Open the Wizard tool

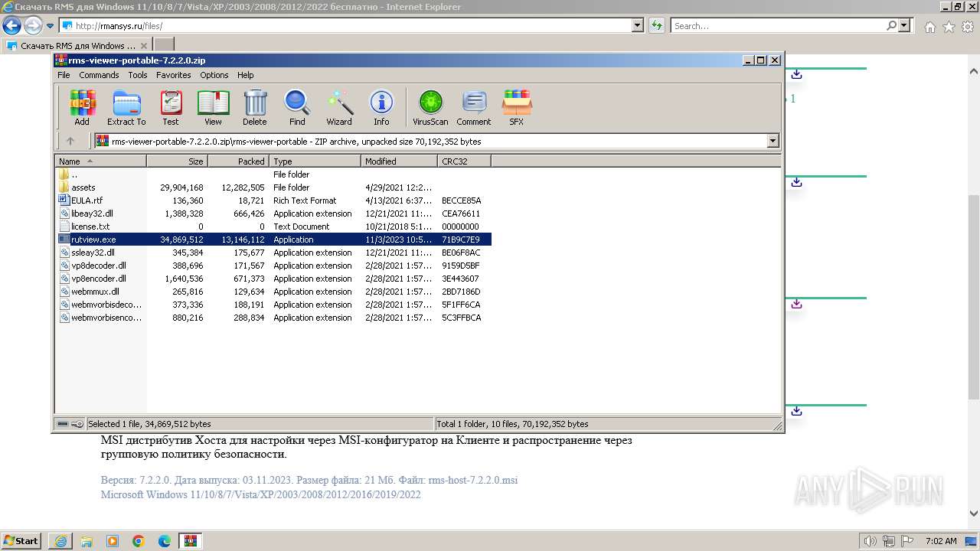[x=339, y=107]
